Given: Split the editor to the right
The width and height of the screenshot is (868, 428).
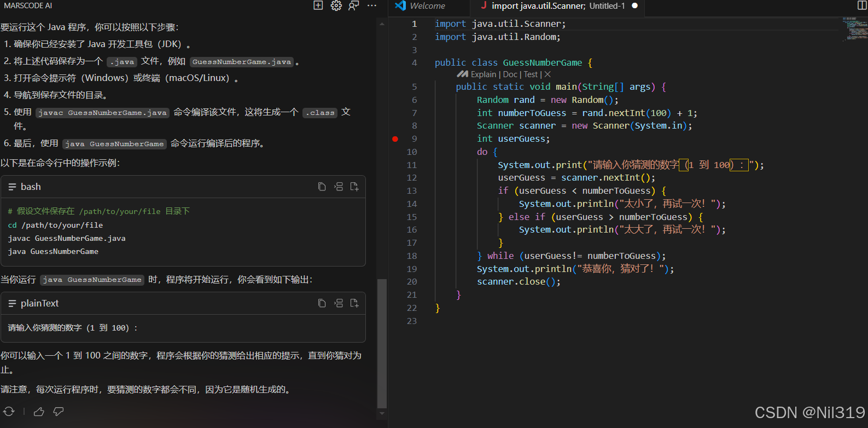Looking at the screenshot, I should (x=863, y=5).
